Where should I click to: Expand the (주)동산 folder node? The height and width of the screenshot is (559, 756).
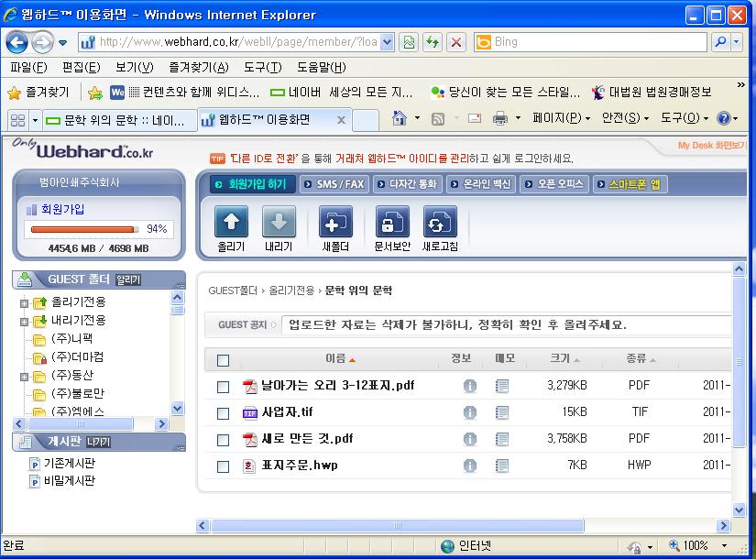pyautogui.click(x=24, y=376)
